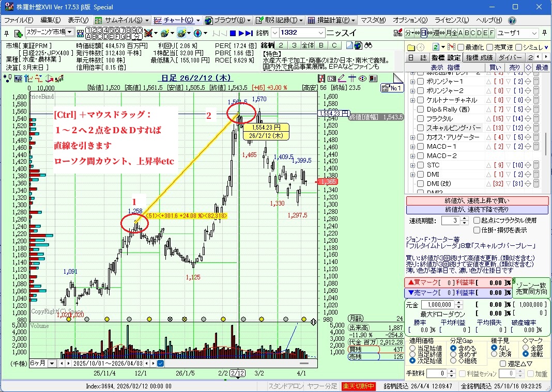Open the オプション(O) menu
The width and height of the screenshot is (552, 392).
coord(410,20)
